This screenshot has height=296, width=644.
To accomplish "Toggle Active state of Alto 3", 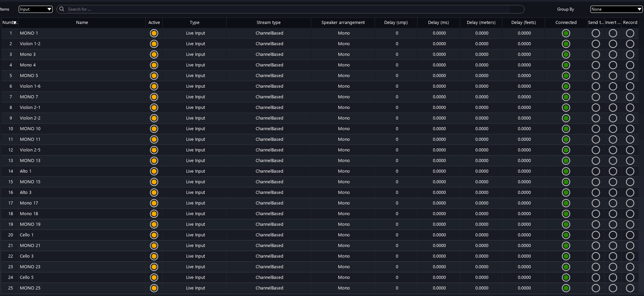I will click(154, 193).
